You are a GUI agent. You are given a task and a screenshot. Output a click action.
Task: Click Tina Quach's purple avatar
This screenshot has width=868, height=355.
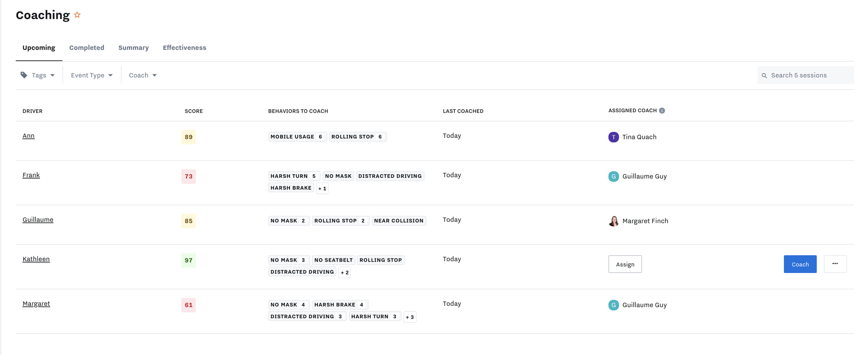tap(613, 137)
